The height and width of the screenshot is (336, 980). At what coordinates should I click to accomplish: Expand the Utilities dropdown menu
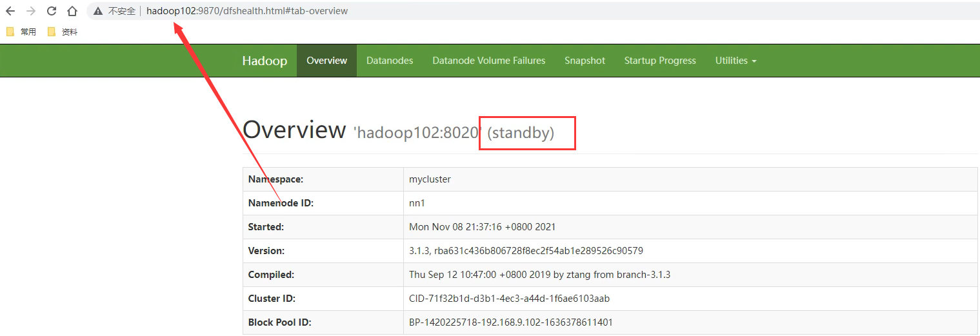735,61
